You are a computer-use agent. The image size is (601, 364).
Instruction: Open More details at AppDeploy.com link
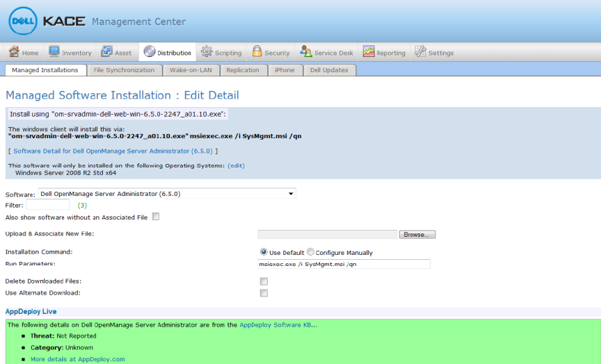[78, 359]
